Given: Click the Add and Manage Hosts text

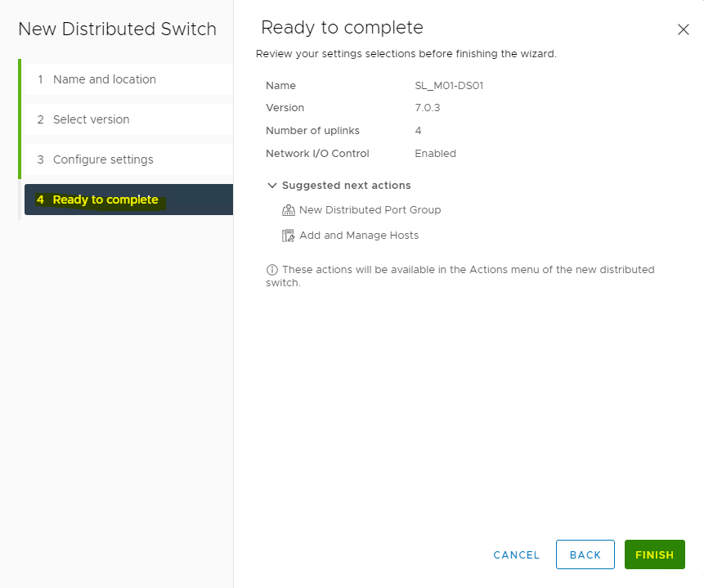Looking at the screenshot, I should pyautogui.click(x=359, y=235).
